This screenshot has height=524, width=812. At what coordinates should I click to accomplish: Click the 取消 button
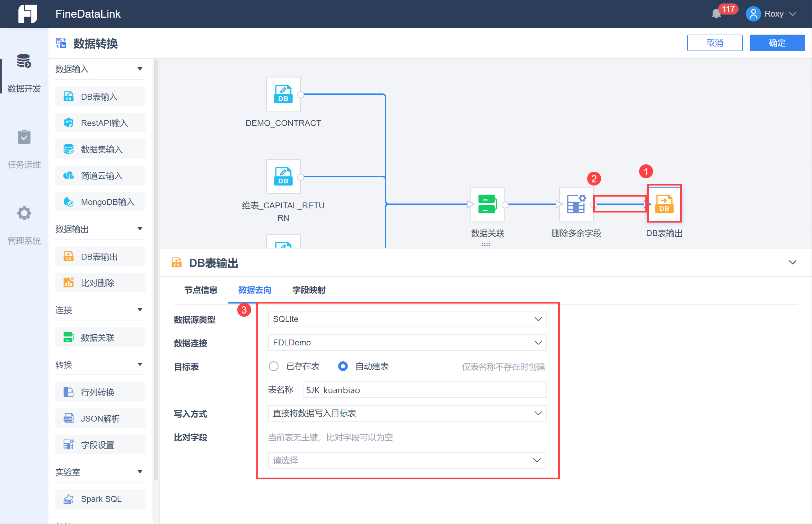click(x=714, y=43)
